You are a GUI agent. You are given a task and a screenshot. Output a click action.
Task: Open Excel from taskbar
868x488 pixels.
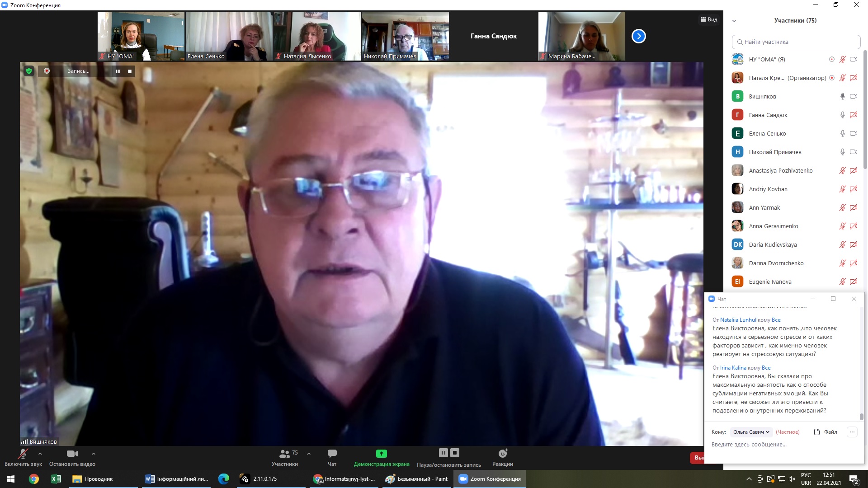(x=56, y=479)
